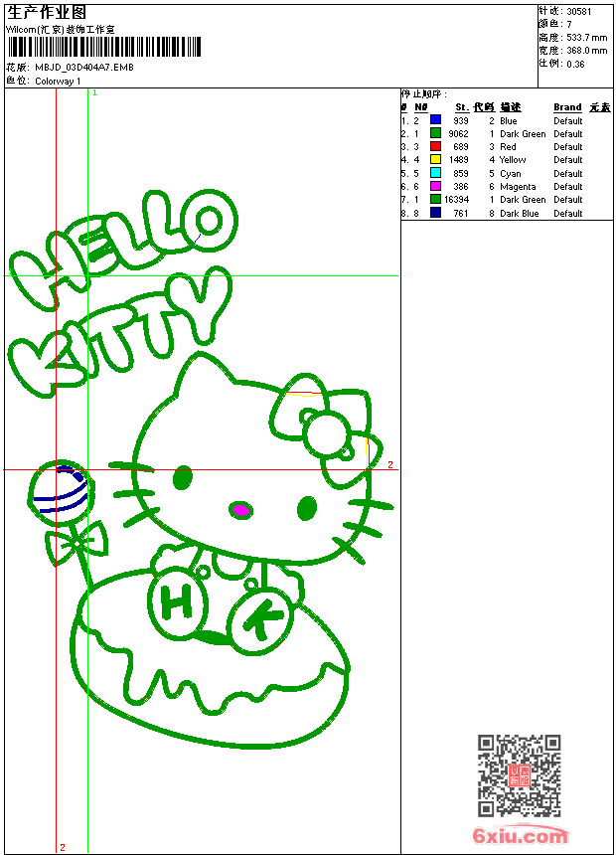The width and height of the screenshot is (616, 855).
Task: Select stitch count value 30581
Action: click(579, 12)
